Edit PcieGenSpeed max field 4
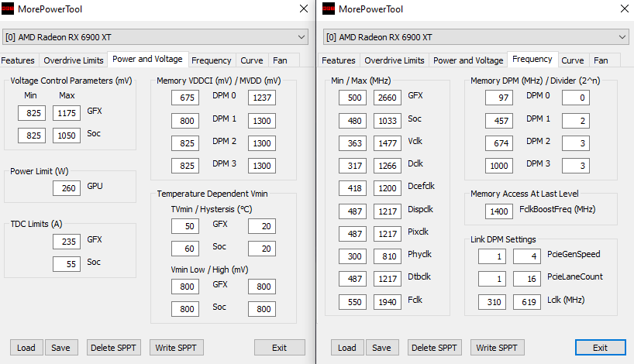634x364 pixels. coord(527,256)
